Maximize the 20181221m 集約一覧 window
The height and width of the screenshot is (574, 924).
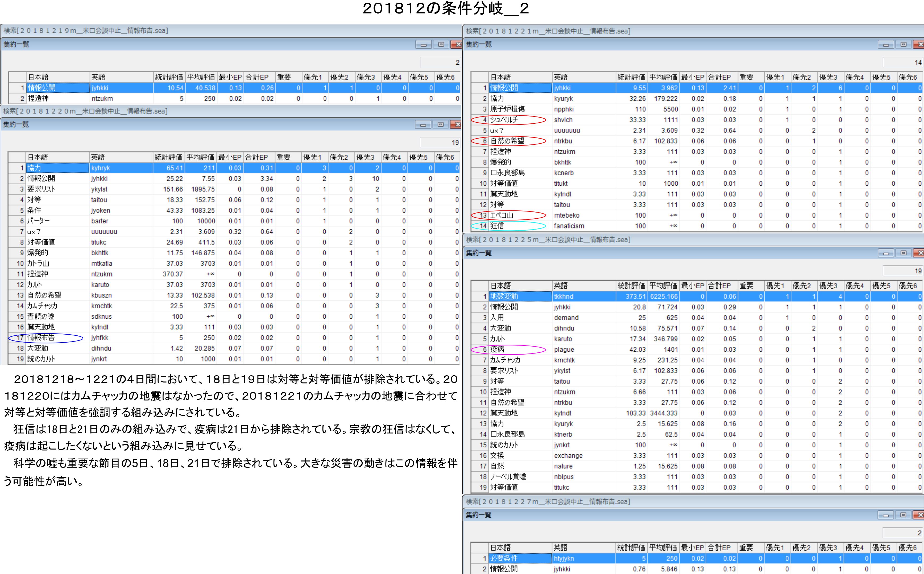(x=903, y=45)
